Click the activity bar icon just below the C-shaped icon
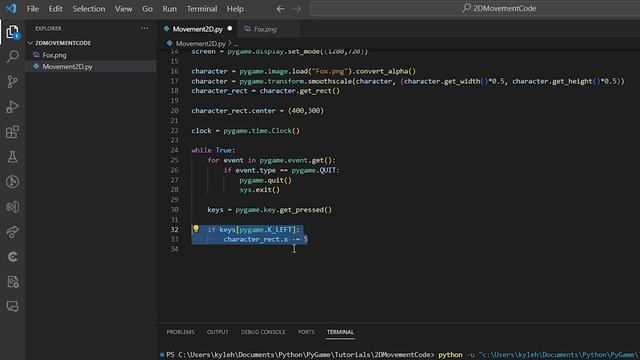 coord(13,282)
